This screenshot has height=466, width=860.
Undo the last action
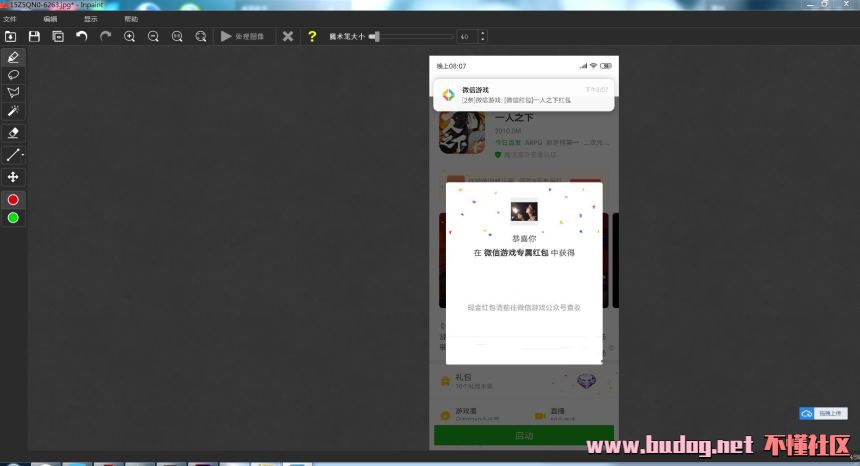82,37
